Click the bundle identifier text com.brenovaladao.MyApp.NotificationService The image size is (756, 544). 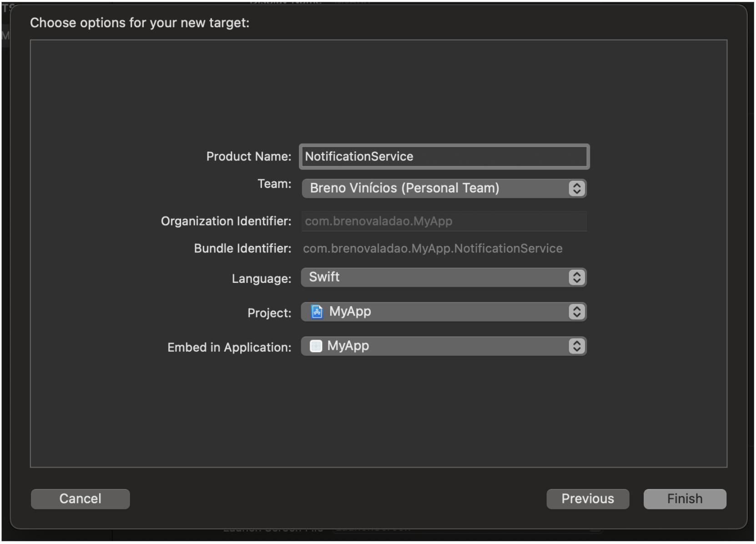pos(433,248)
